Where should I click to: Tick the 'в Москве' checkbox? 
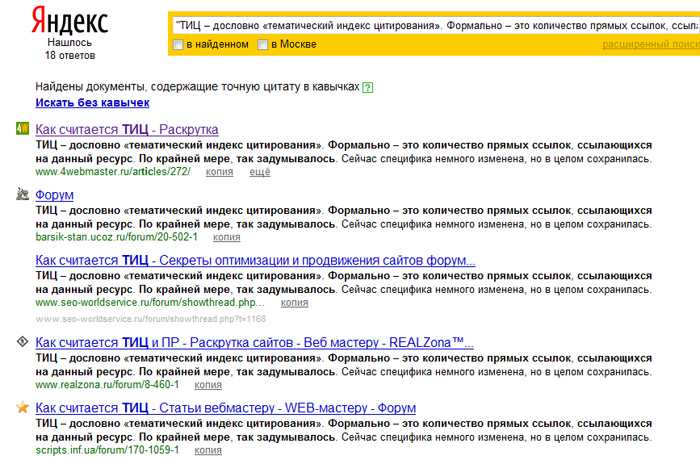(x=263, y=44)
